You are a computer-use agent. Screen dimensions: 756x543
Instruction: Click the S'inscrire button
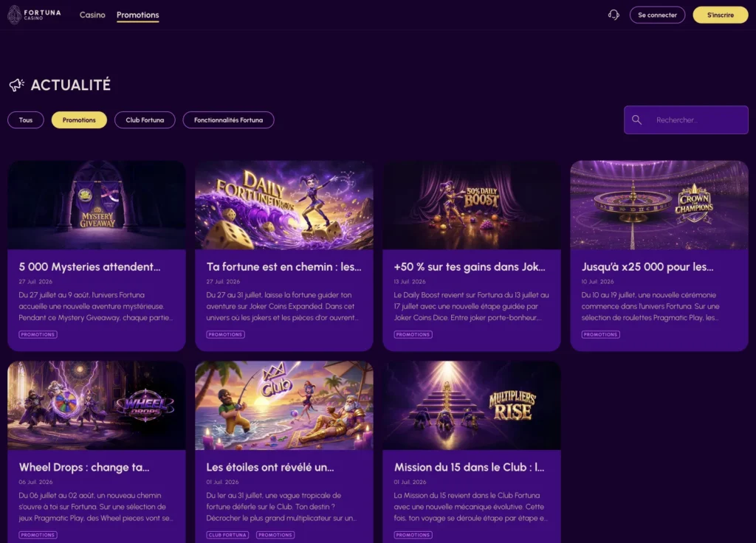[x=721, y=15]
